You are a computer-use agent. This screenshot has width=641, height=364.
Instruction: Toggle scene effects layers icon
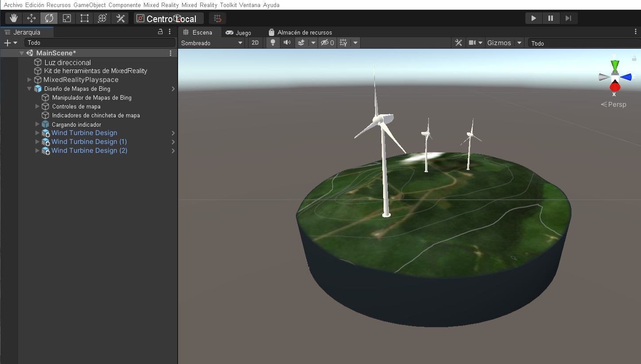pos(301,43)
